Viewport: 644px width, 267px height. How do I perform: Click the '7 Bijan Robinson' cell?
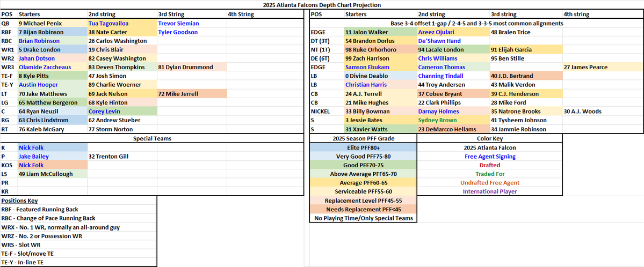[53, 32]
